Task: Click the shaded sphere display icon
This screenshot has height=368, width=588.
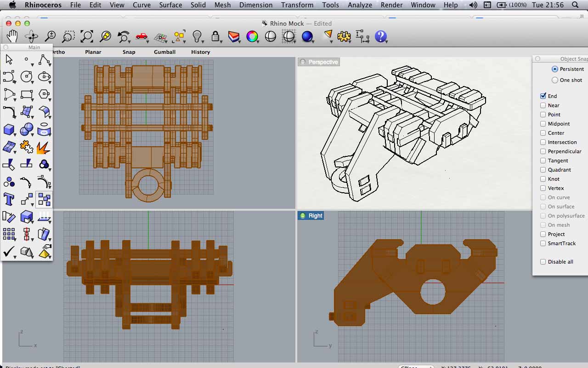Action: click(x=271, y=36)
